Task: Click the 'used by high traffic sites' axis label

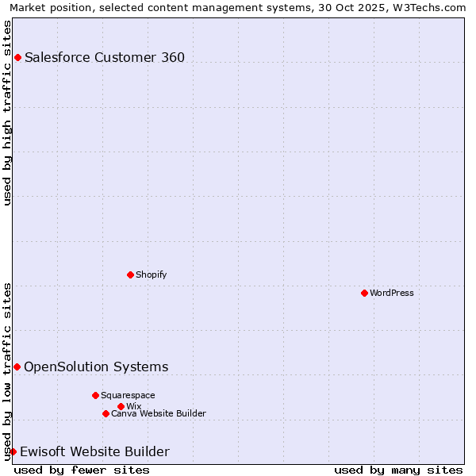Action: (7, 113)
